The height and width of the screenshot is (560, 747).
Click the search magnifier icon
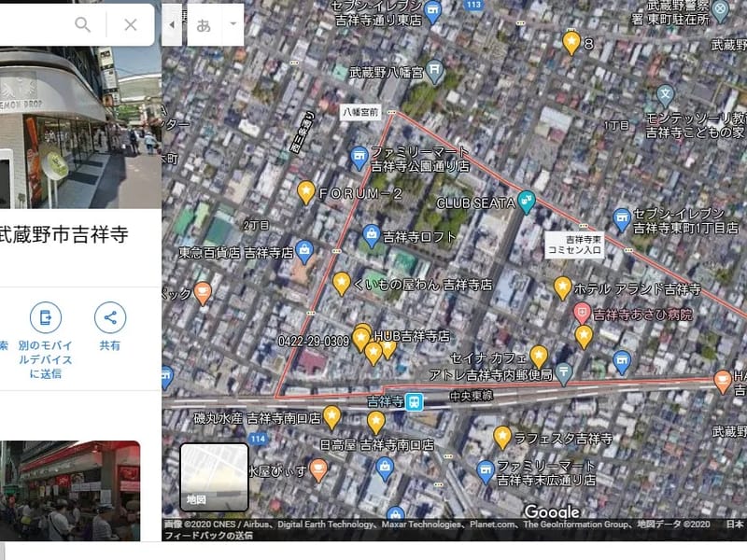pyautogui.click(x=82, y=24)
